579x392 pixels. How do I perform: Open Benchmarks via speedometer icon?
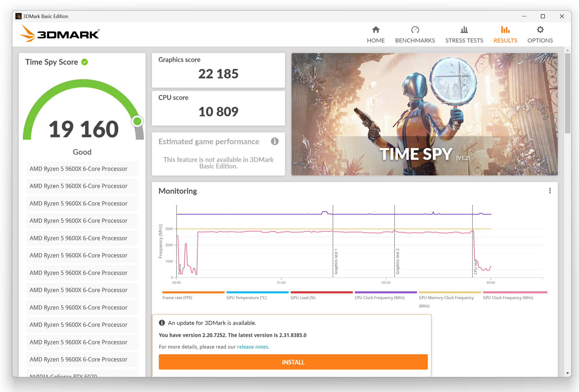[415, 30]
